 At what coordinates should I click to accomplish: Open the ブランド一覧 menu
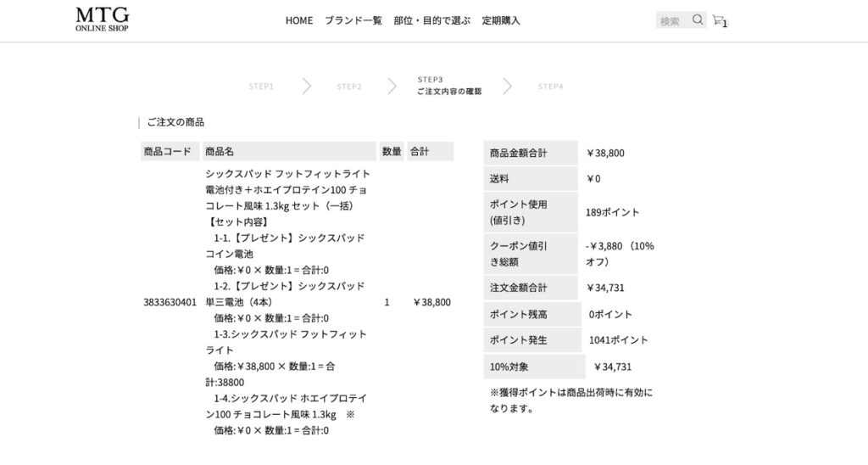[353, 20]
